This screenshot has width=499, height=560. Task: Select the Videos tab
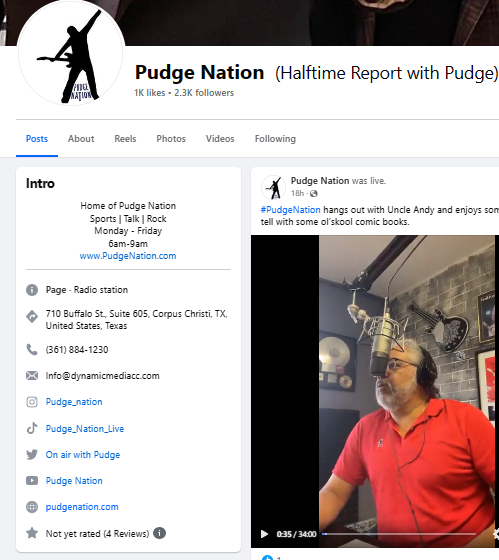[x=220, y=139]
